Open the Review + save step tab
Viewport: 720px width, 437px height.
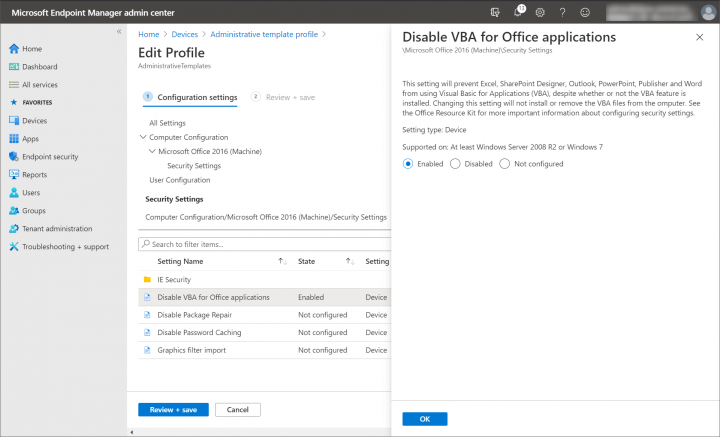tap(283, 97)
